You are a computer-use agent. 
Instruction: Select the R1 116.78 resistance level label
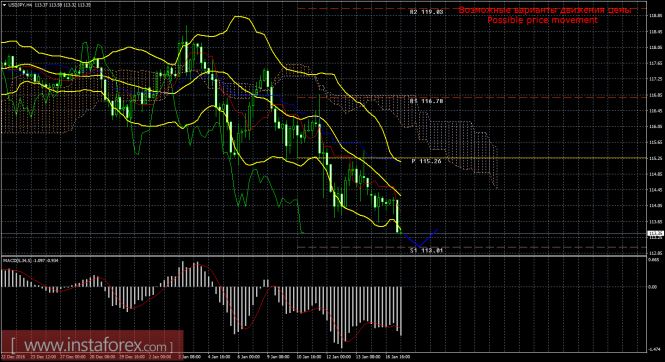(427, 101)
